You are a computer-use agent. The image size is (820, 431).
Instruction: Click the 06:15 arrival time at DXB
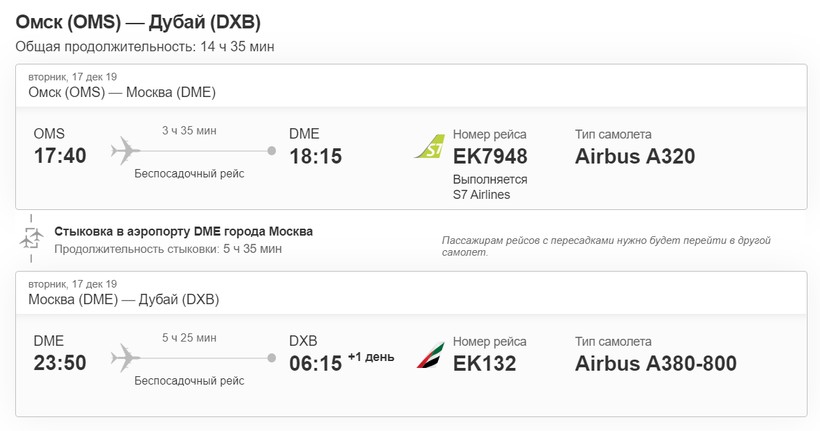coord(315,363)
